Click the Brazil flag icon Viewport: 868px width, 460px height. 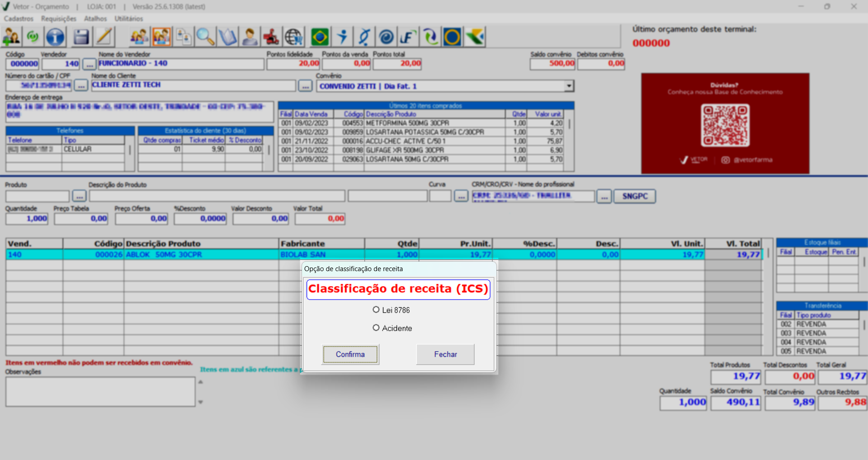click(x=320, y=37)
